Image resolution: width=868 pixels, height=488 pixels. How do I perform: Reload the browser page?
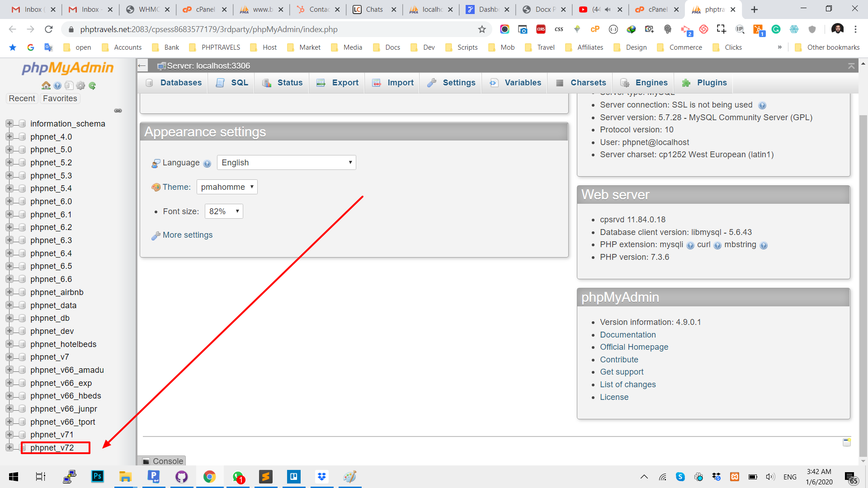(49, 29)
